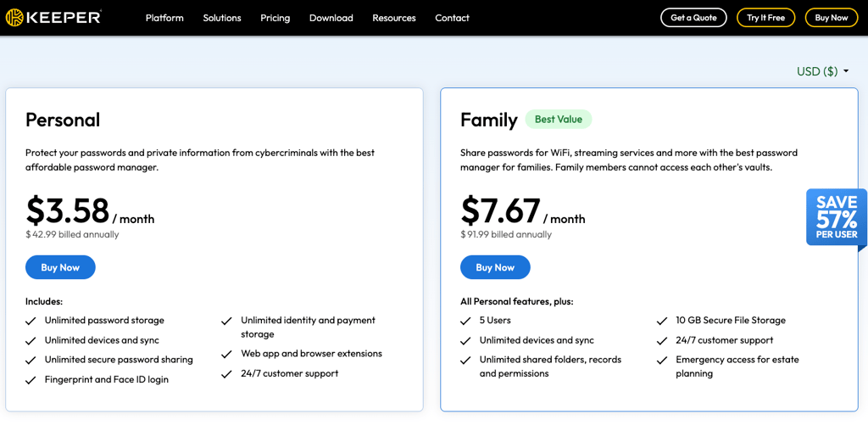Open the Platform menu

click(x=164, y=18)
